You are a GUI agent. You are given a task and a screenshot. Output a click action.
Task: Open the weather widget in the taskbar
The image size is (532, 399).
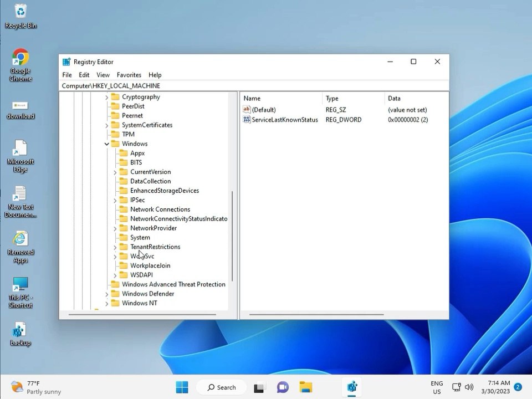point(35,387)
